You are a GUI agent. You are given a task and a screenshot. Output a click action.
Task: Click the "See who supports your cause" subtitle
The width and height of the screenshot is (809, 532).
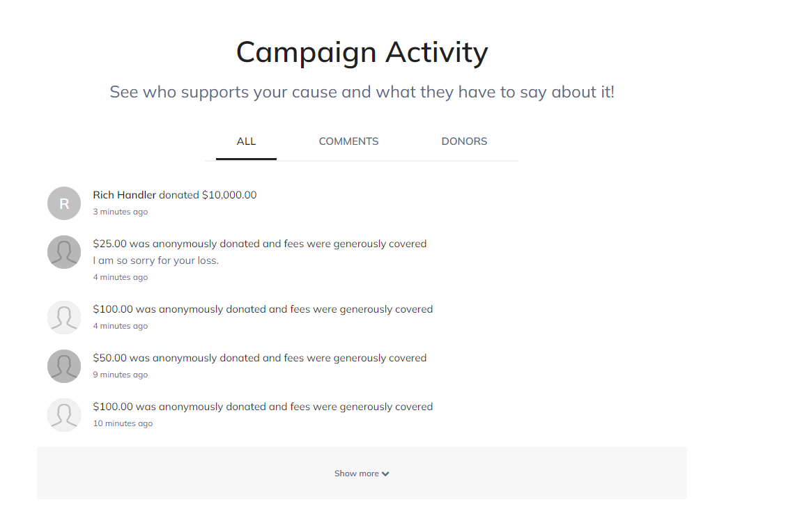tap(362, 92)
